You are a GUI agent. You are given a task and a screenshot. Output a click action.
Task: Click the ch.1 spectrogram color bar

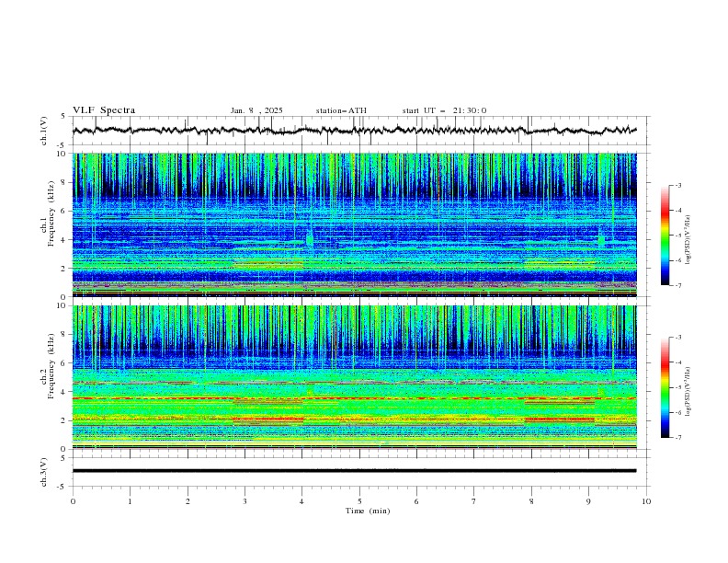pos(665,236)
